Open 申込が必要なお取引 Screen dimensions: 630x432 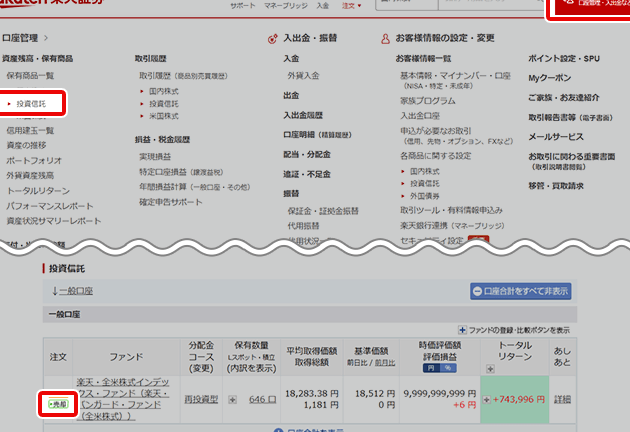pos(436,131)
